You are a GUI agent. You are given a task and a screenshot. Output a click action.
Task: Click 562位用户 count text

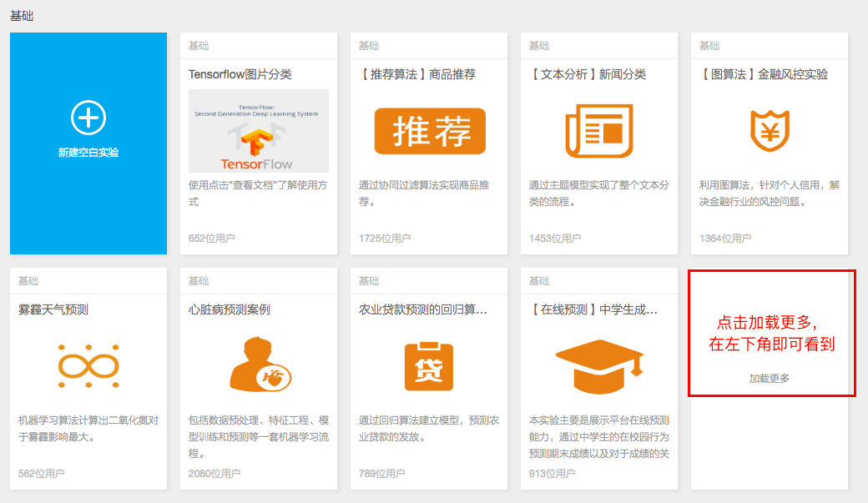42,473
